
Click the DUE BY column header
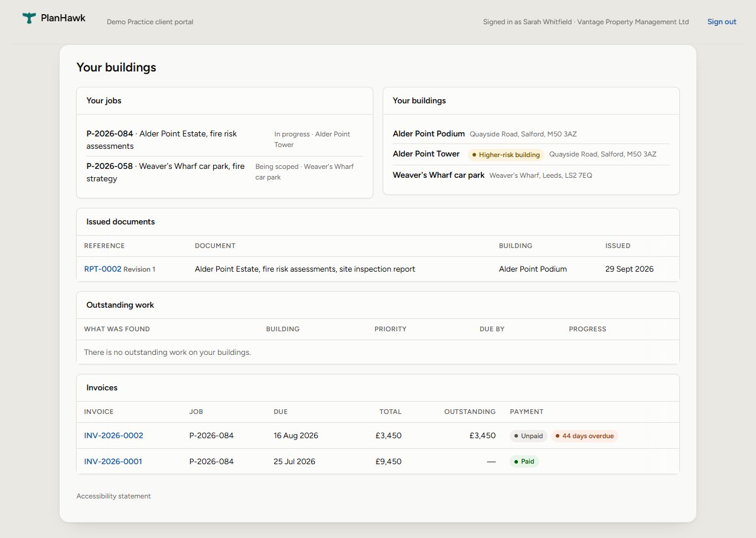coord(492,329)
